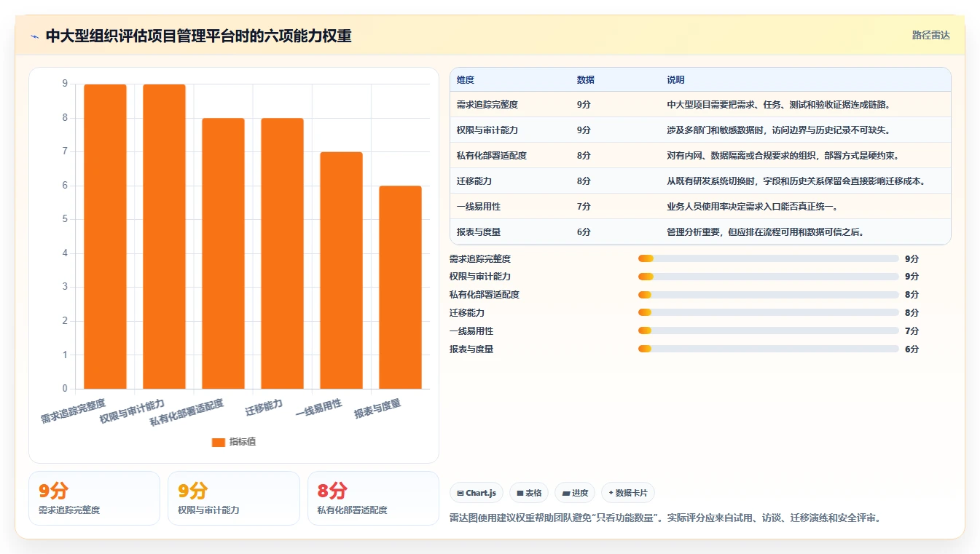Click the y-axis tick value 5
The width and height of the screenshot is (980, 554).
65,219
